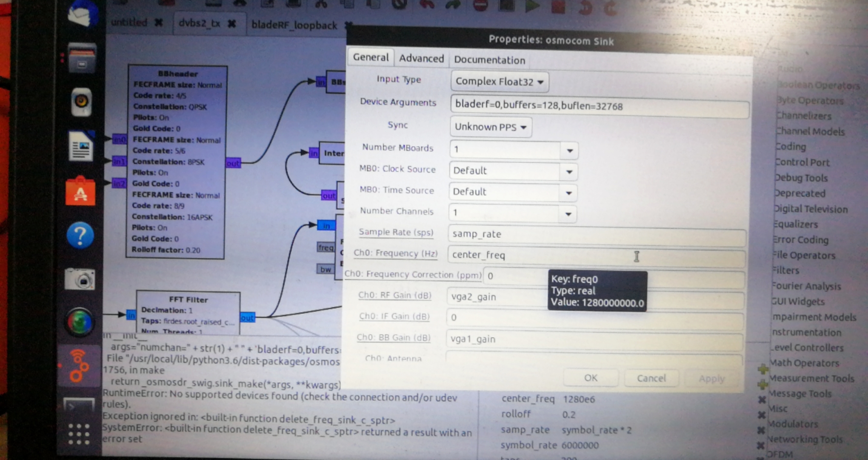The image size is (868, 460).
Task: Confirm changes with the OK button
Action: [x=591, y=378]
